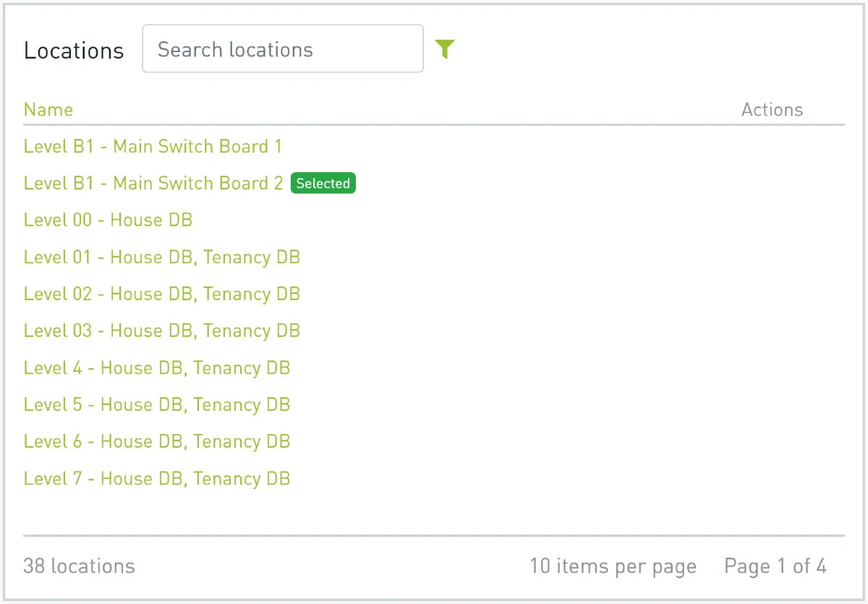This screenshot has height=604, width=868.
Task: Open Level 7 - House DB, Tenancy DB
Action: pos(157,478)
